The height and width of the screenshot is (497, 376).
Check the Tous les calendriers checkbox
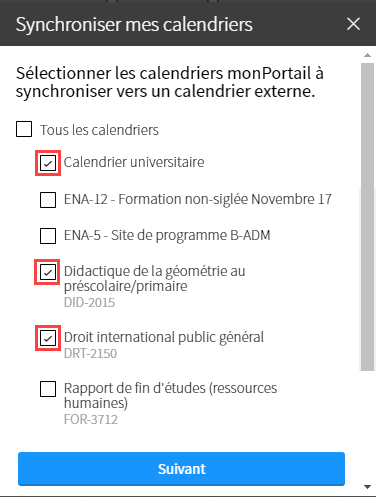(x=24, y=129)
